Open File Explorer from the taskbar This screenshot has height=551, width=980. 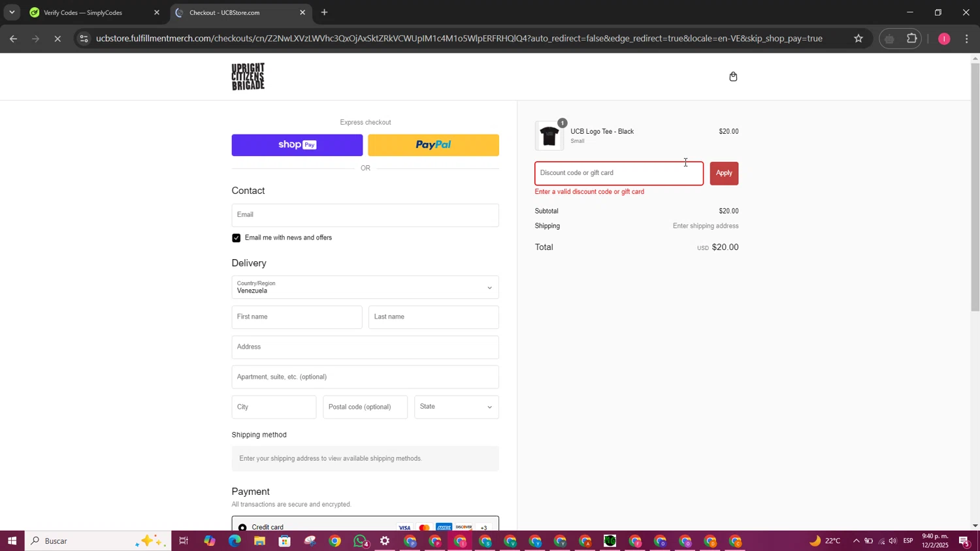[x=259, y=541]
